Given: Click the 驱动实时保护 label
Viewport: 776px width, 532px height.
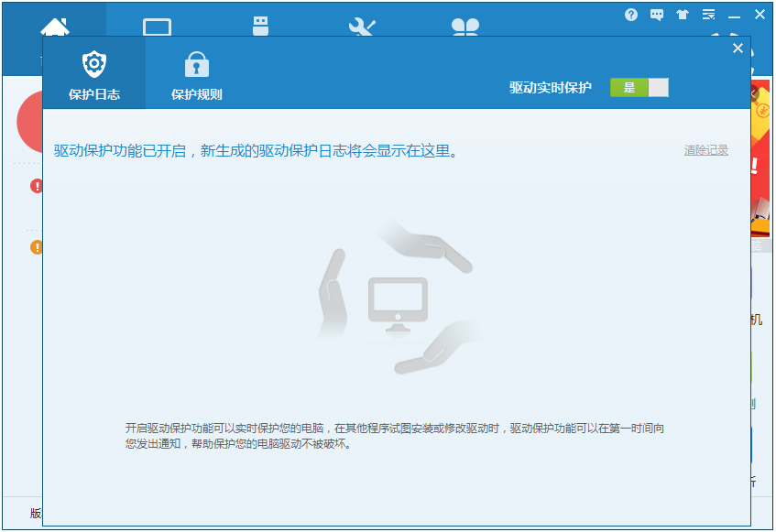Looking at the screenshot, I should tap(551, 88).
